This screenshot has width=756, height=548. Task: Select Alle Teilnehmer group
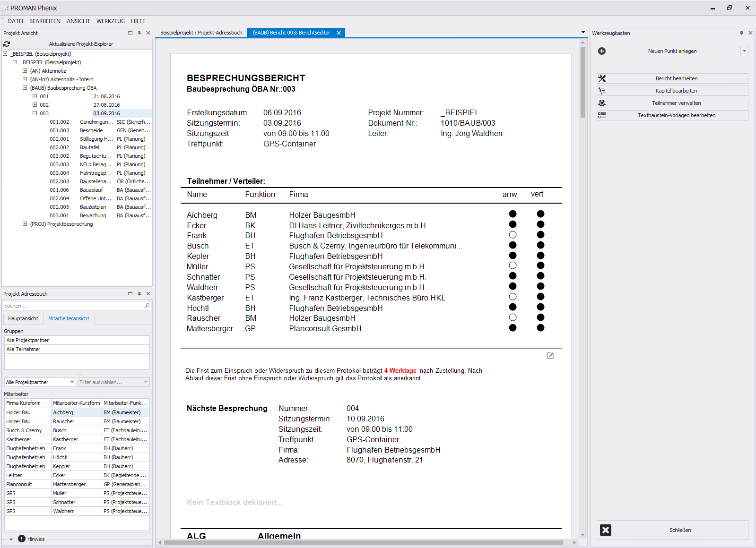[77, 349]
